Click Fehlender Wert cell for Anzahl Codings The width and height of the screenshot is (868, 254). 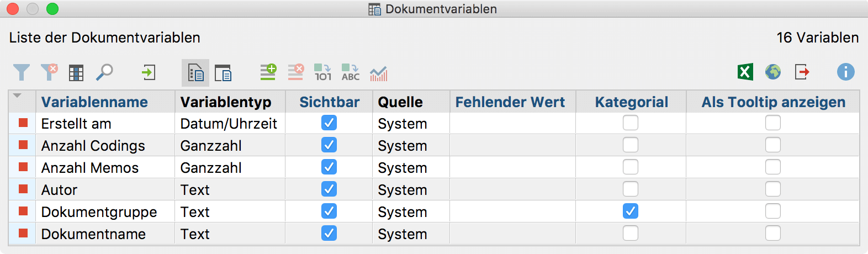click(512, 145)
